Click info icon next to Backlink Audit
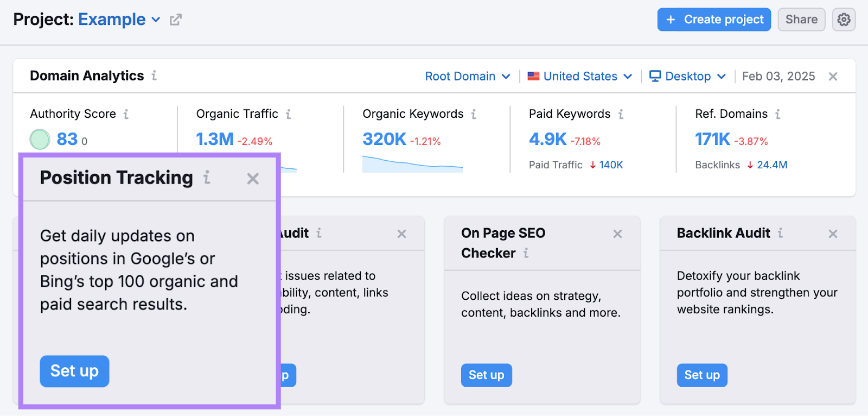868x416 pixels. tap(780, 233)
